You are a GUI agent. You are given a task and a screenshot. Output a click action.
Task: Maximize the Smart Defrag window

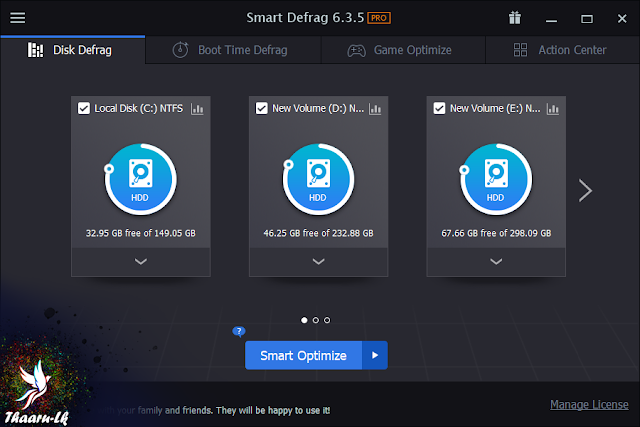click(587, 19)
